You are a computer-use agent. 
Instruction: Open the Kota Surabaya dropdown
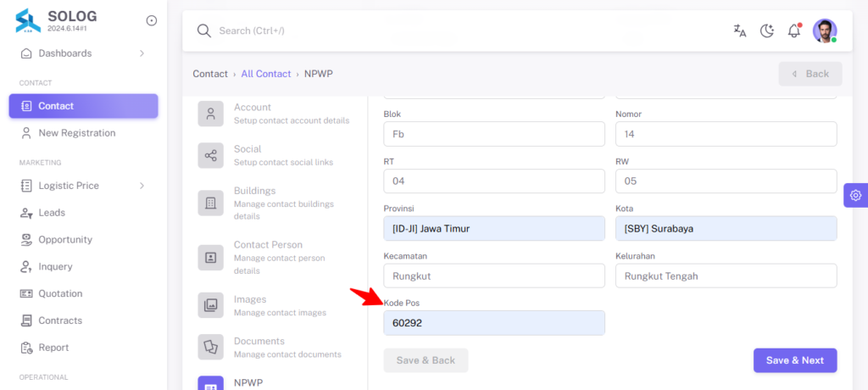[726, 228]
